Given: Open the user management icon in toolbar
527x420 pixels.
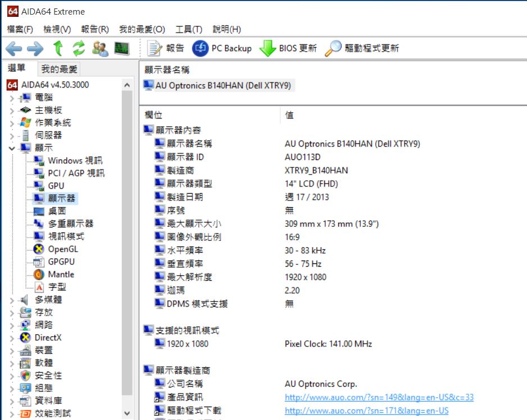Looking at the screenshot, I should pyautogui.click(x=100, y=48).
